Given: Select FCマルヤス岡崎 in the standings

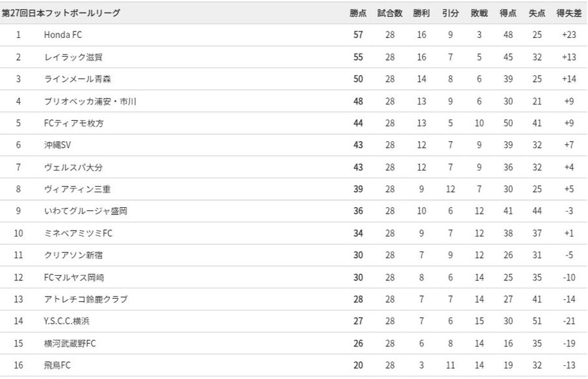Looking at the screenshot, I should 74,278.
